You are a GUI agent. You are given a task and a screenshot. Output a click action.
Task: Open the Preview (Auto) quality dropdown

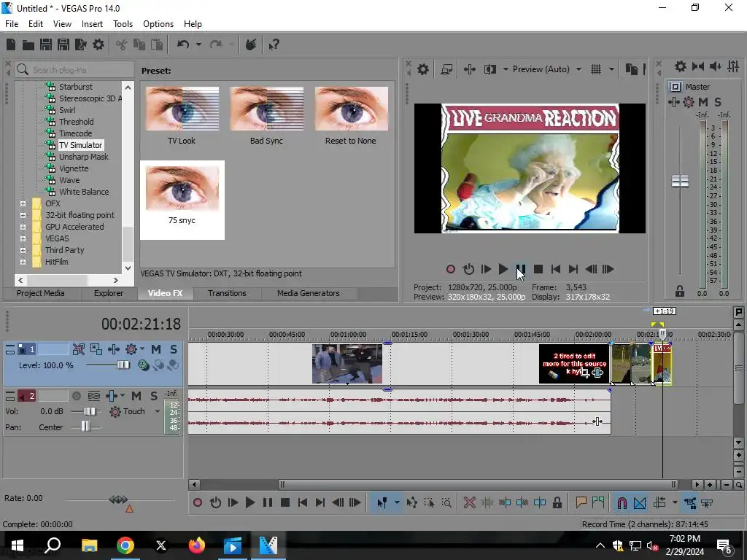coord(578,69)
